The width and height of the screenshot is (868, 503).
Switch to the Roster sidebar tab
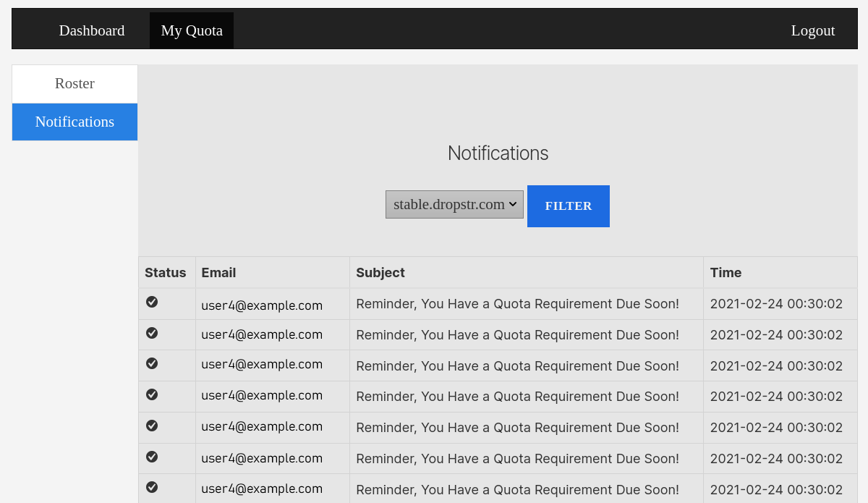coord(75,83)
